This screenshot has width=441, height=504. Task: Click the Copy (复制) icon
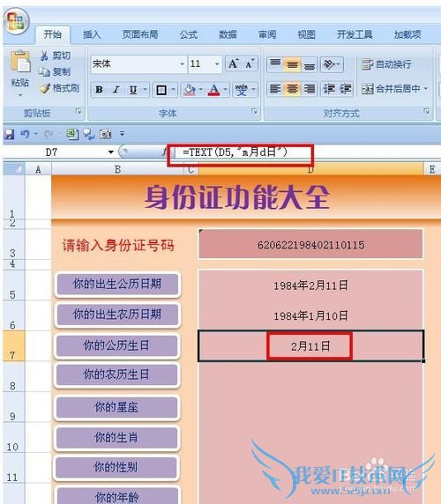tap(44, 71)
